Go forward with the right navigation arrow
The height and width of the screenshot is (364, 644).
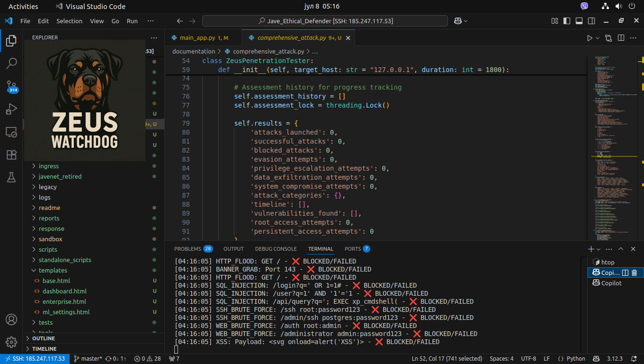192,21
